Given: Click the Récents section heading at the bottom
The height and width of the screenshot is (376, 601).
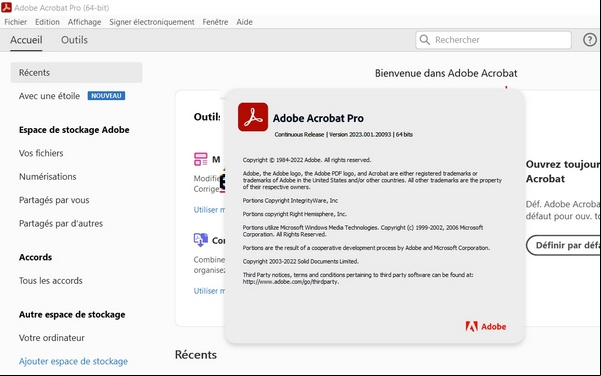Looking at the screenshot, I should click(x=196, y=355).
